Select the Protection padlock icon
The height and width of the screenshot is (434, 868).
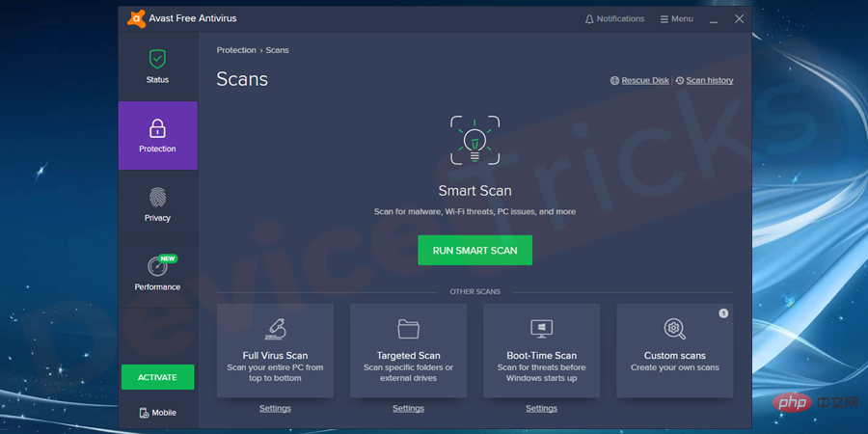pos(157,128)
